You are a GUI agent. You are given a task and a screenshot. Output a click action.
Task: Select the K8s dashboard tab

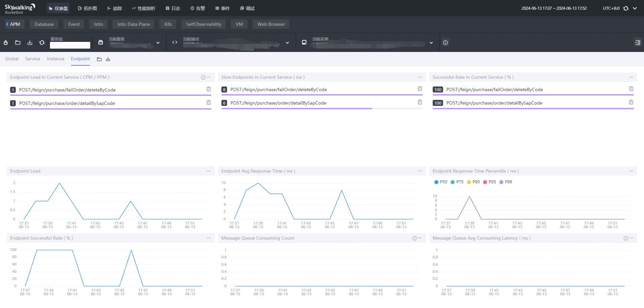pos(168,24)
